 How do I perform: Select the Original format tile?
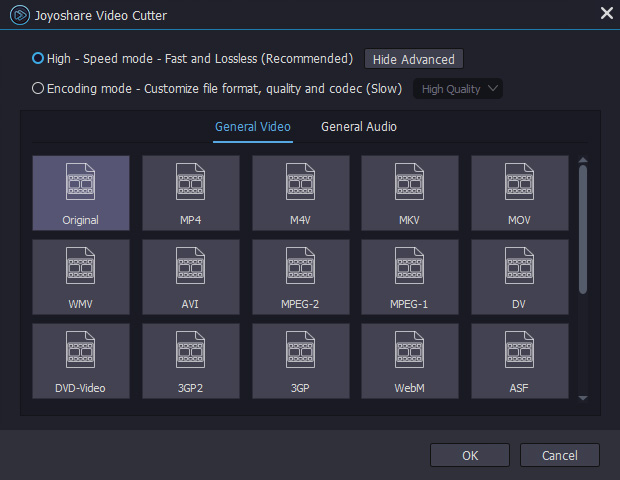[x=81, y=193]
